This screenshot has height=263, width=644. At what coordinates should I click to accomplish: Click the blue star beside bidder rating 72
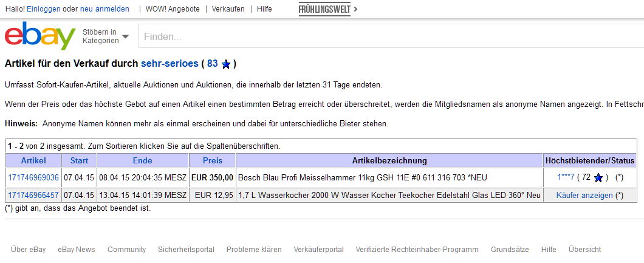point(598,178)
